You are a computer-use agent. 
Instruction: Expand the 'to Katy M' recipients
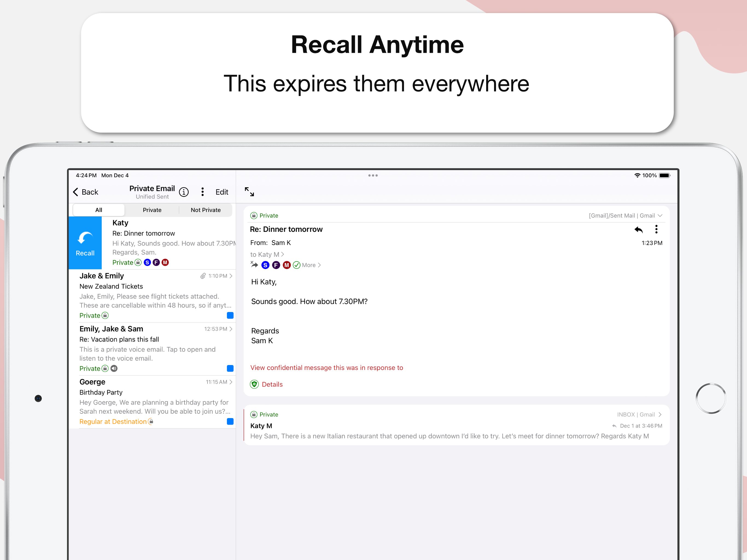267,254
